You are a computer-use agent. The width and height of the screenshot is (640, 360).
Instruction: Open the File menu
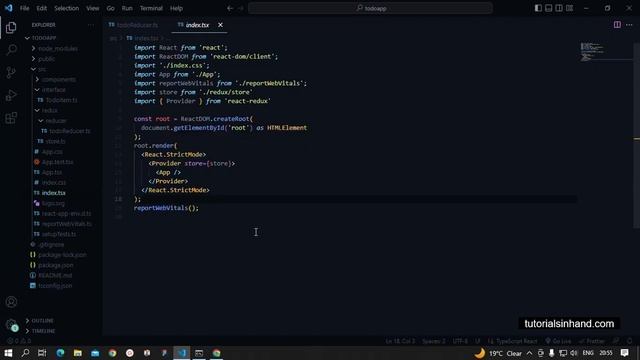point(24,8)
